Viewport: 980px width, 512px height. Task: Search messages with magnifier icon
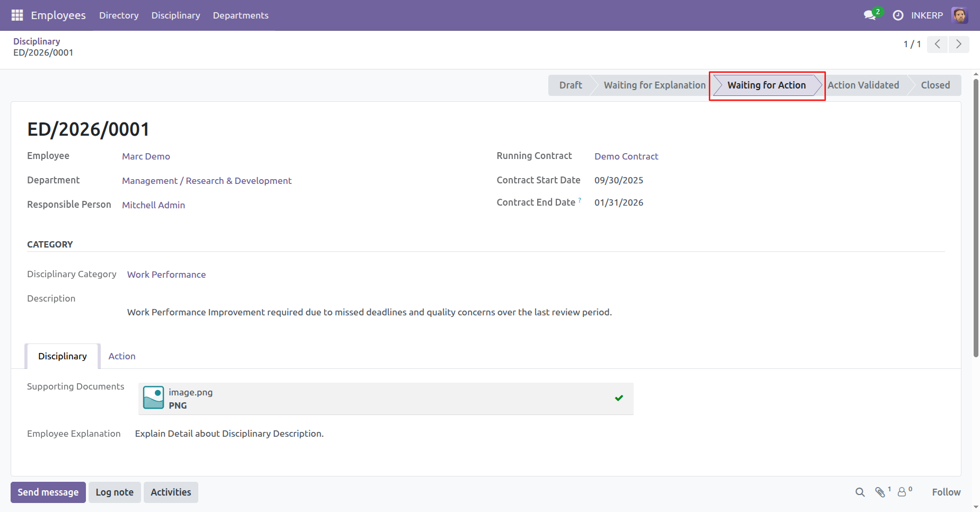pyautogui.click(x=860, y=492)
